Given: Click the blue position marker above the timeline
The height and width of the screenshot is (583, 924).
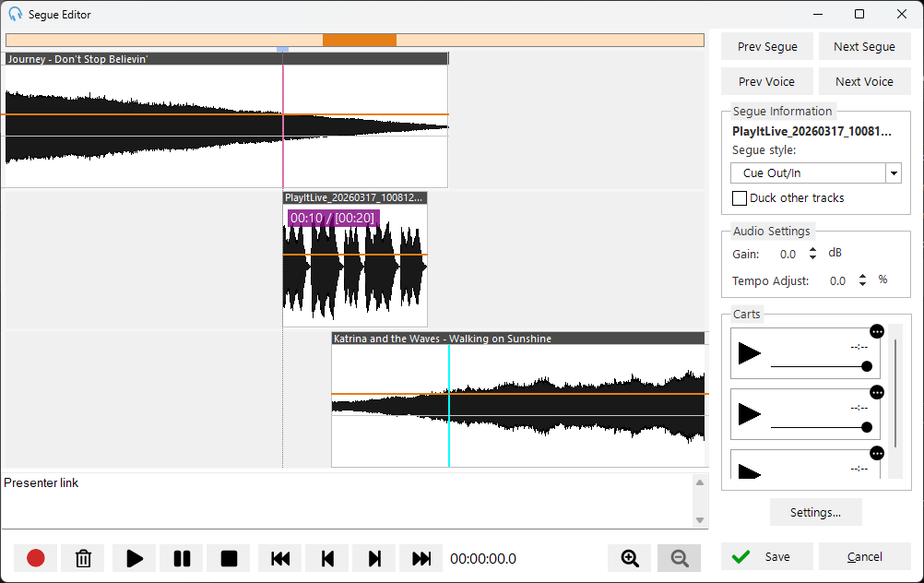Looking at the screenshot, I should [x=283, y=50].
